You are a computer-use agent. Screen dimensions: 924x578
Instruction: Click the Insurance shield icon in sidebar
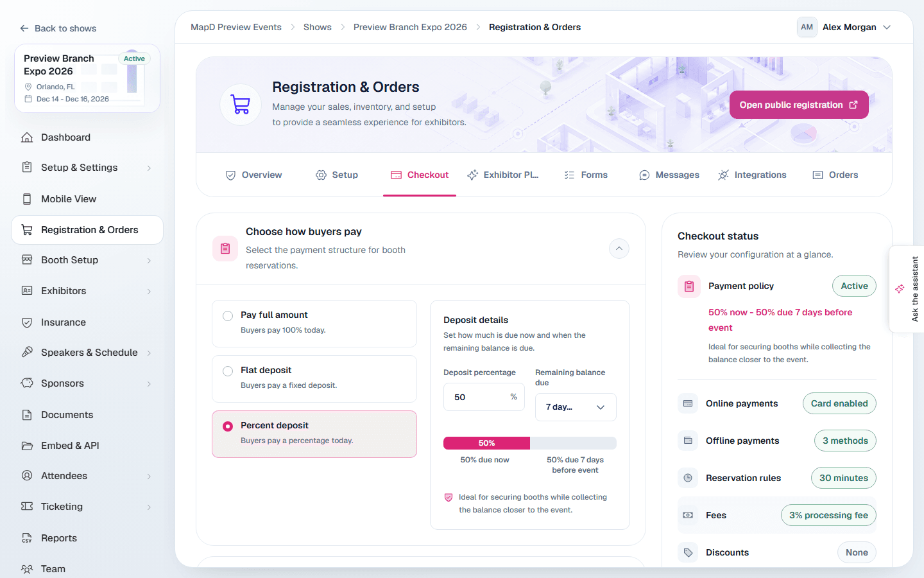click(x=27, y=322)
